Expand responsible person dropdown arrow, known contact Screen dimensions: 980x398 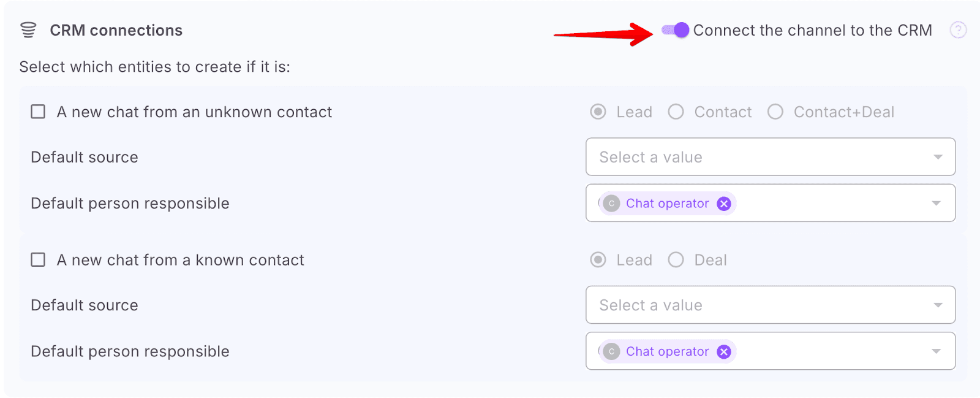coord(936,351)
